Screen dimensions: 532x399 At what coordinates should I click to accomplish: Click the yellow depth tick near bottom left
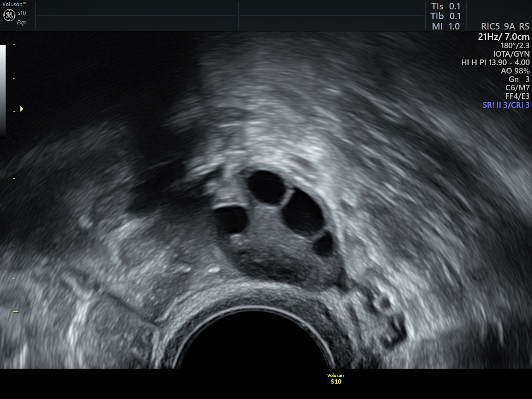click(x=15, y=312)
